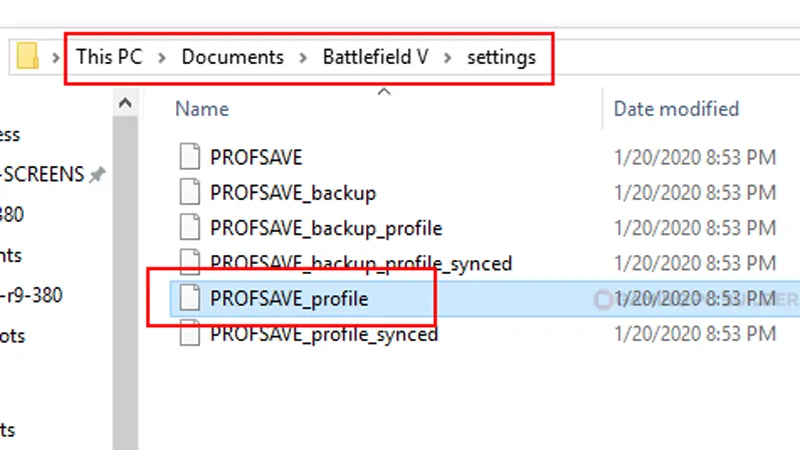The width and height of the screenshot is (800, 450).
Task: Expand chevron after folder icon in address bar
Action: [56, 57]
